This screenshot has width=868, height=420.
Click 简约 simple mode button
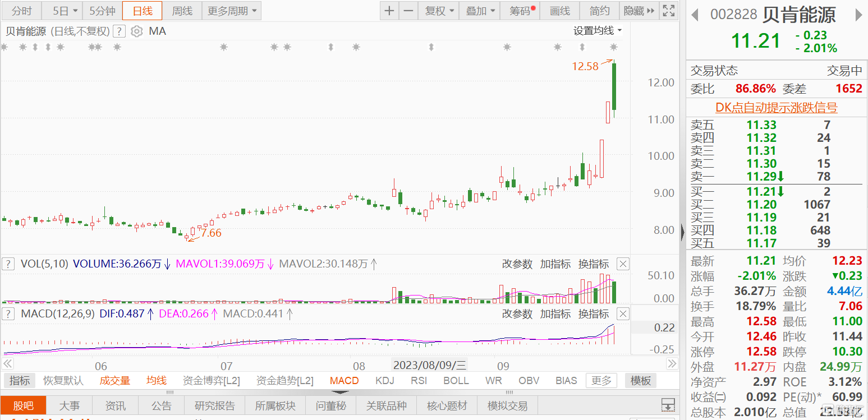tap(600, 11)
